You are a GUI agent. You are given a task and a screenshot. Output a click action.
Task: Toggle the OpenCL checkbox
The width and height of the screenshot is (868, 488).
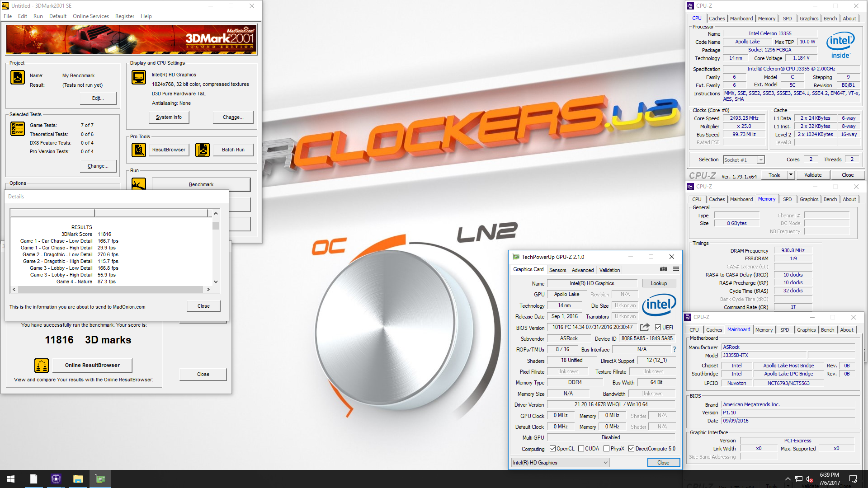pyautogui.click(x=552, y=449)
